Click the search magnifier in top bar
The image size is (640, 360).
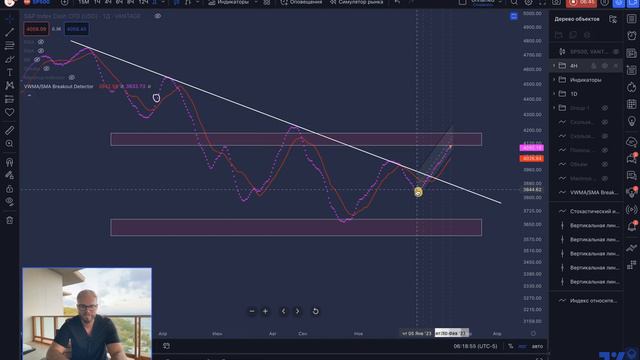coord(514,2)
